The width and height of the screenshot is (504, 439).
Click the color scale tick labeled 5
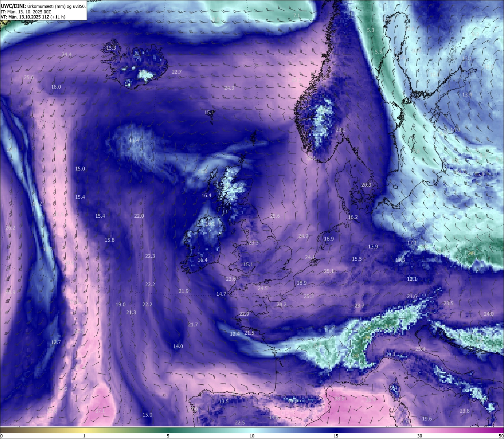coord(168,436)
